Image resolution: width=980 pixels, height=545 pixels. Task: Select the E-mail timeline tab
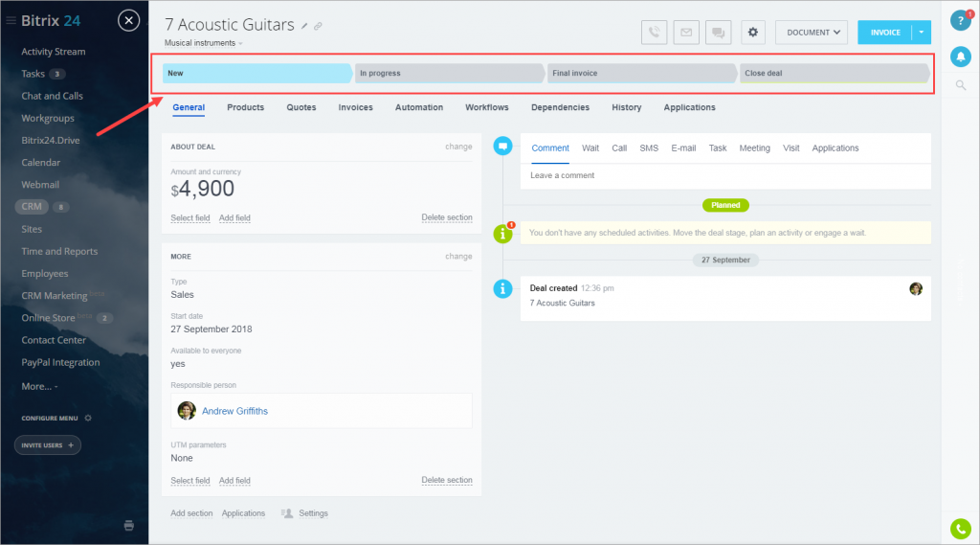click(x=683, y=148)
